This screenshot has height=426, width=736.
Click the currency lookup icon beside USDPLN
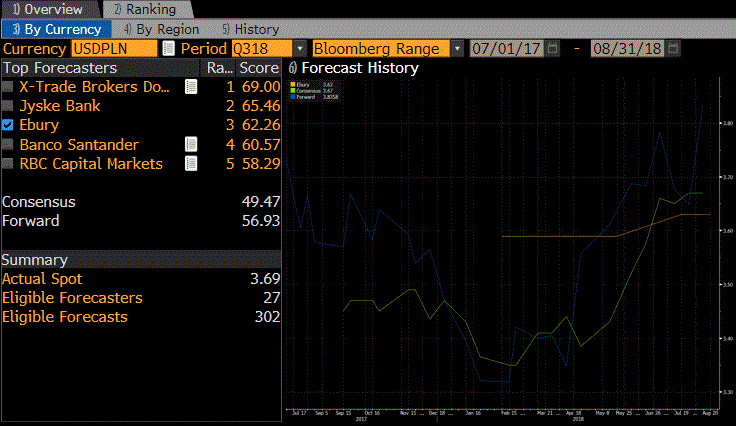point(169,48)
